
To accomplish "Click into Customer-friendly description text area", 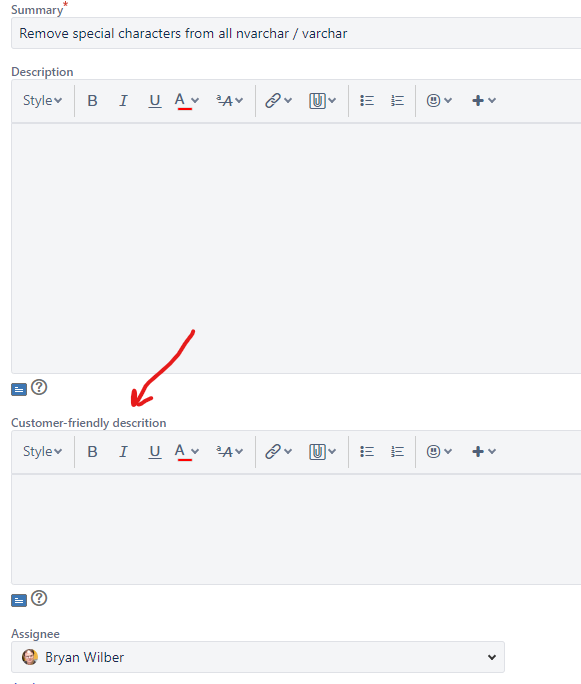I will coord(296,529).
